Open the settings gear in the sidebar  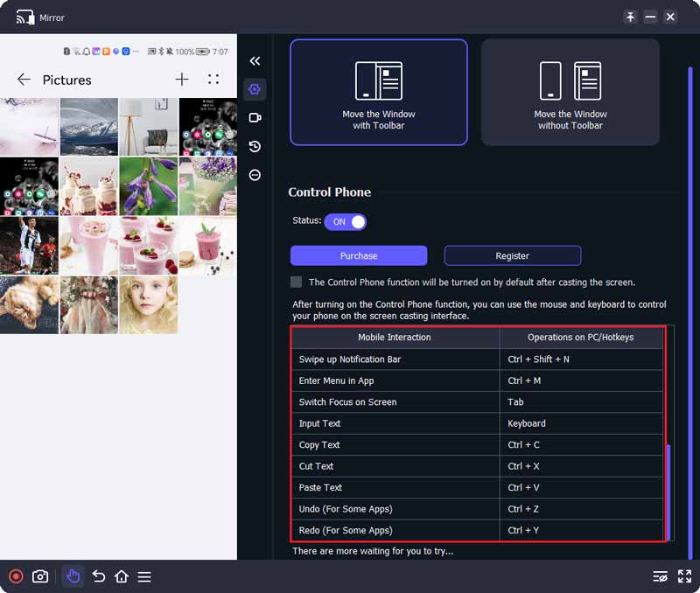[x=255, y=89]
